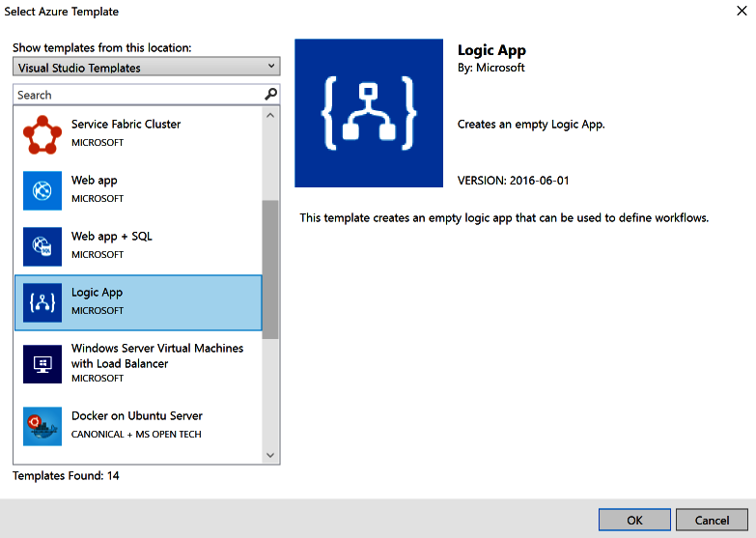Screen dimensions: 756x538
Task: Click the template list scrollbar thumb
Action: click(x=269, y=270)
